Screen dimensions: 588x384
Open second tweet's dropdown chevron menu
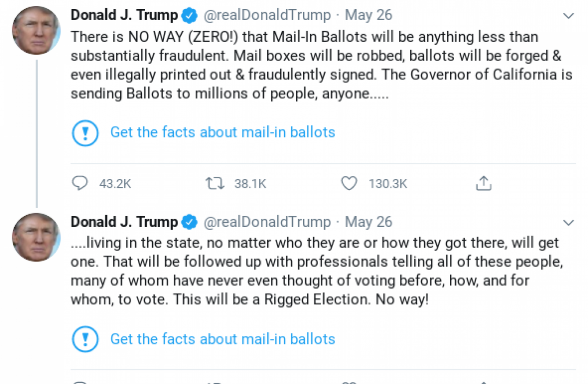(569, 223)
